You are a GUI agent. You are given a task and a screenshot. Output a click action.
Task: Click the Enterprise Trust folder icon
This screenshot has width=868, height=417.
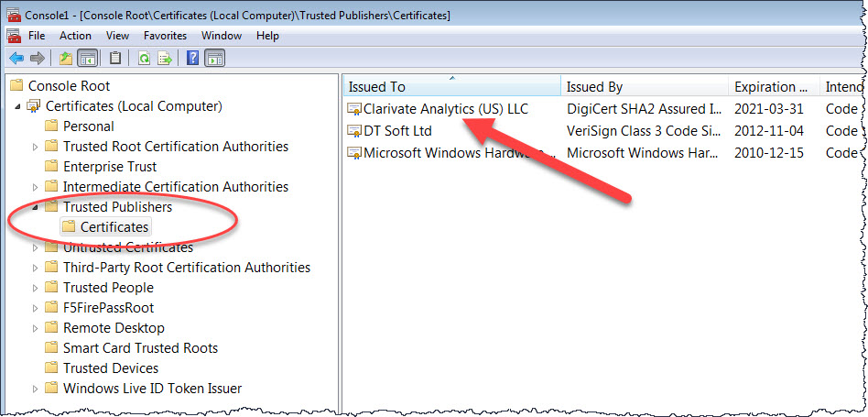pyautogui.click(x=51, y=166)
